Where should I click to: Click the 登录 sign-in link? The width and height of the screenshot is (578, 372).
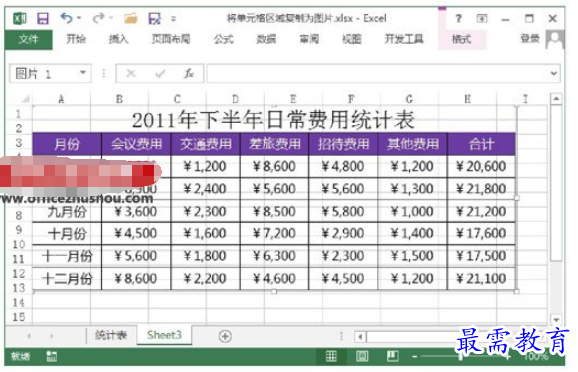(530, 38)
